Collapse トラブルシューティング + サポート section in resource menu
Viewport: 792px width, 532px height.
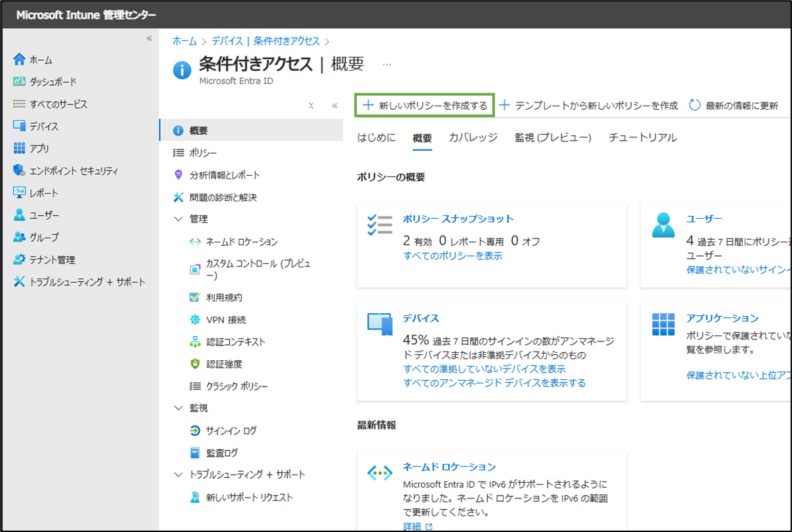coord(178,474)
